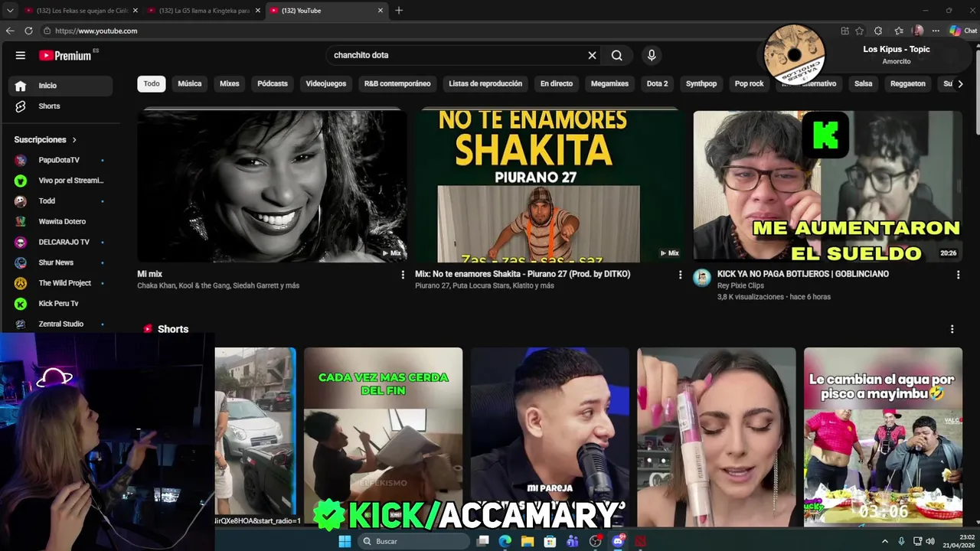The height and width of the screenshot is (551, 980).
Task: Open options menu for No te enamores Shakita mix
Action: tap(681, 275)
